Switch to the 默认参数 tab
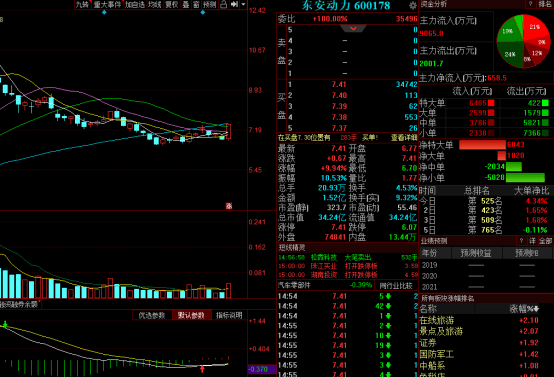 point(191,315)
